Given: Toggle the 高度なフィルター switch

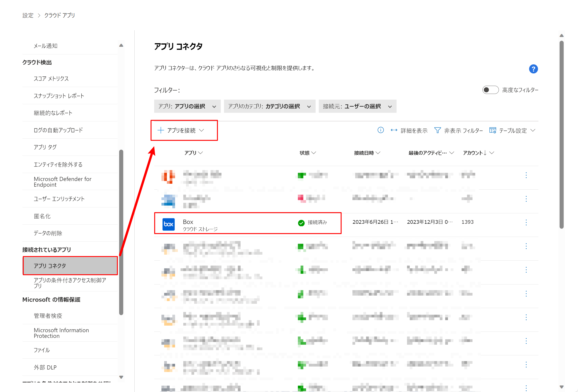Looking at the screenshot, I should [x=490, y=90].
